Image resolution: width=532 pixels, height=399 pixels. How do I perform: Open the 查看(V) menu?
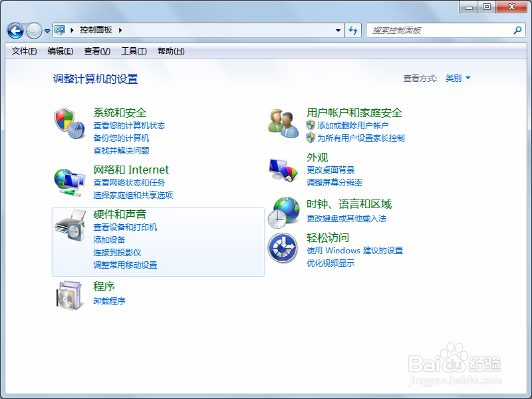[x=97, y=51]
